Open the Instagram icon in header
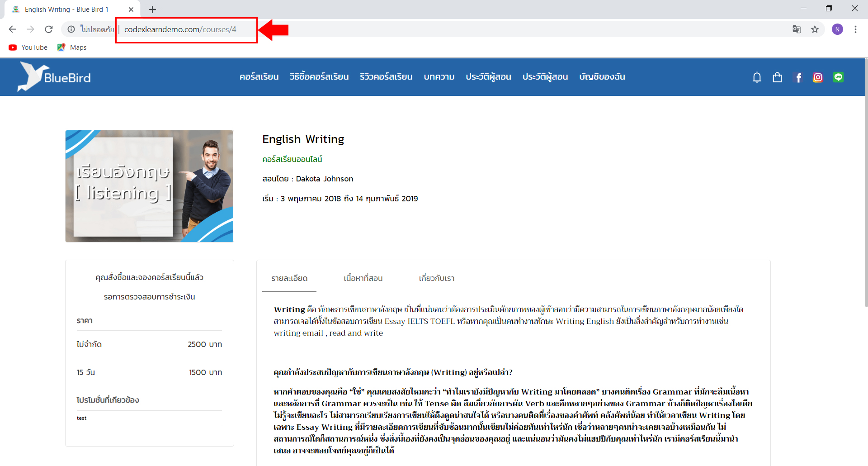The height and width of the screenshot is (466, 868). (x=818, y=78)
